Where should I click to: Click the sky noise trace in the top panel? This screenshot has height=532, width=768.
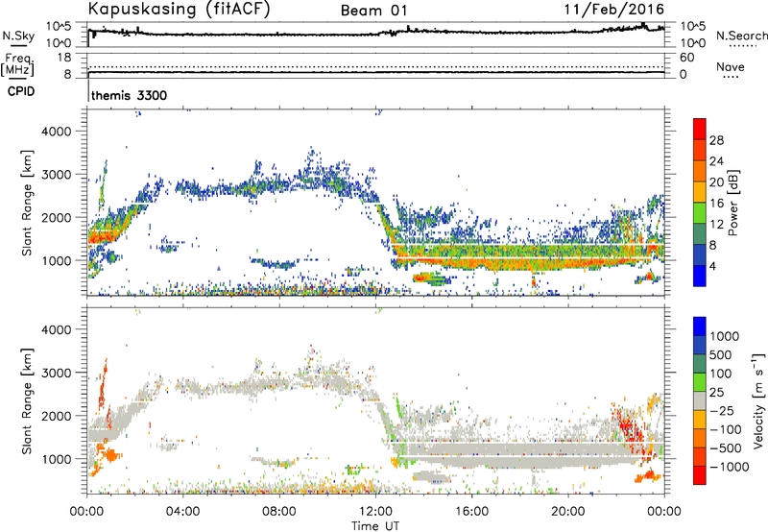tap(376, 34)
